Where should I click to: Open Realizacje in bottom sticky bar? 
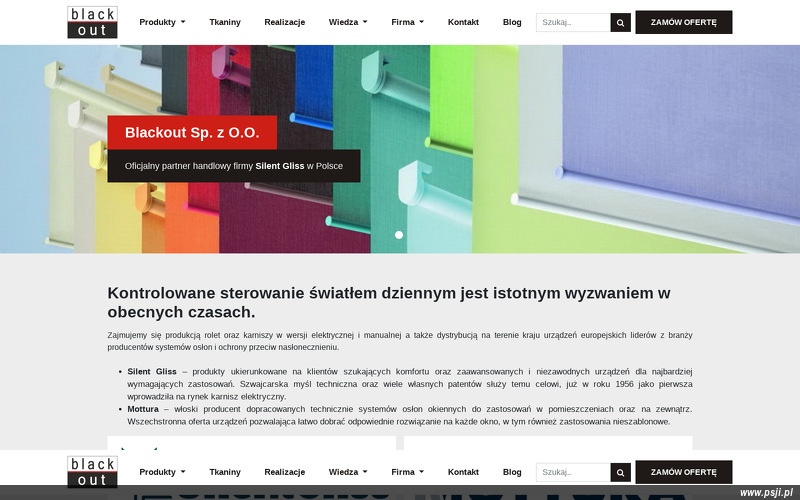[285, 472]
